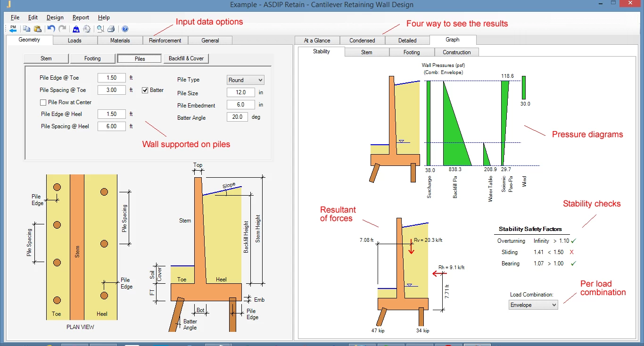Open the Footing sub-tab under Graph

pos(412,52)
